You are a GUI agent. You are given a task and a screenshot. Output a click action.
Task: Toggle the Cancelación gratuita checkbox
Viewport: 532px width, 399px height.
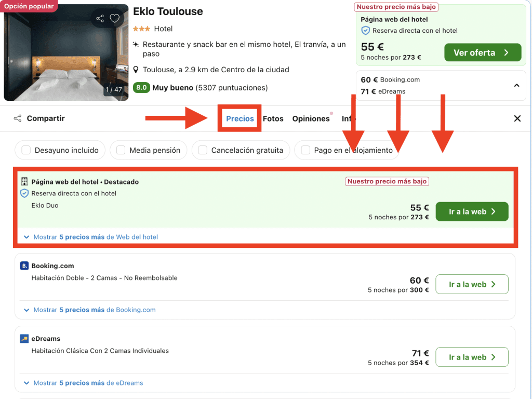(203, 150)
